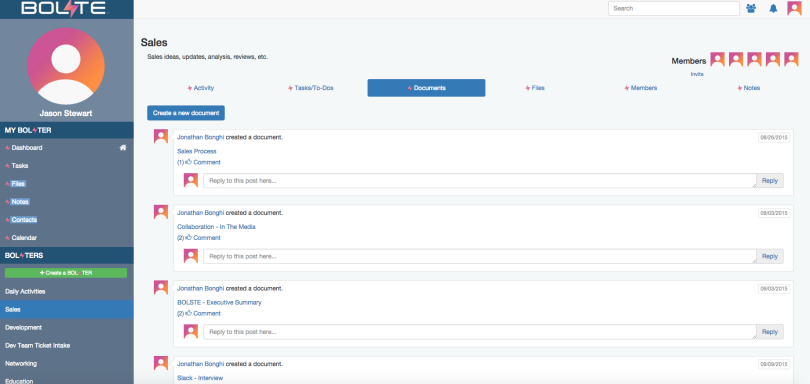The height and width of the screenshot is (384, 810).
Task: Open the Notes tab of Sales
Action: [749, 88]
